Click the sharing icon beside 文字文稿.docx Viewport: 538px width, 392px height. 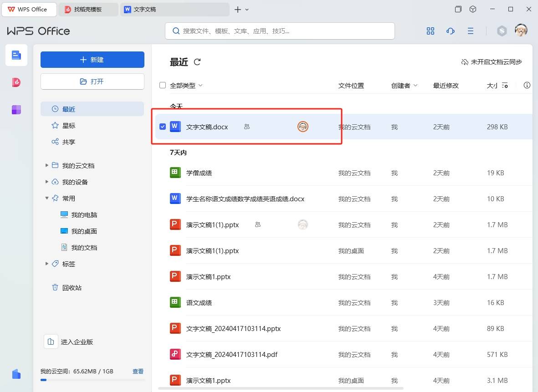[x=246, y=127]
